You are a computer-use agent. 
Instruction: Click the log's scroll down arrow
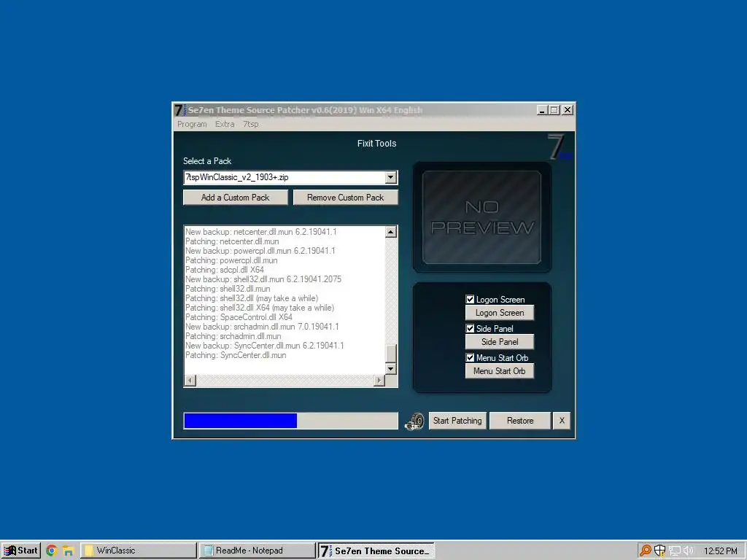pyautogui.click(x=391, y=368)
